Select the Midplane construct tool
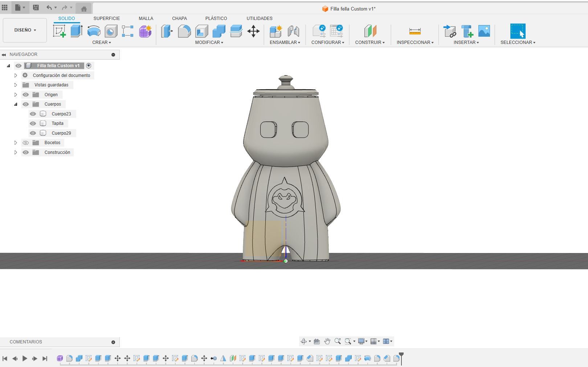Screen dimensions: 588x367 click(x=370, y=31)
